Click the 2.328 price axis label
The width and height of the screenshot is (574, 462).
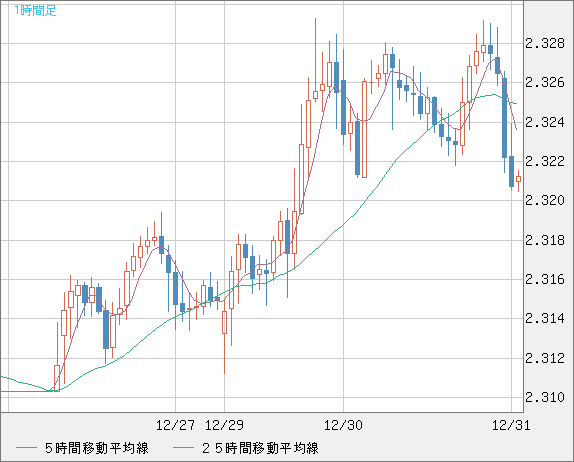(545, 44)
